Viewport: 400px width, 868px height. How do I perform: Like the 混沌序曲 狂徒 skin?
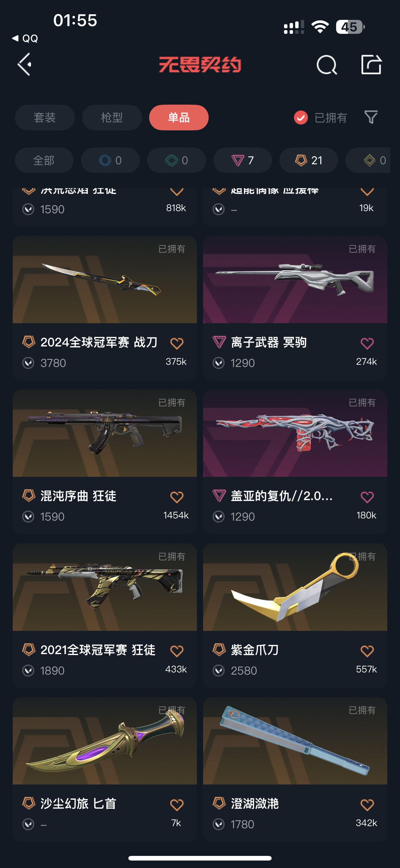coord(177,497)
